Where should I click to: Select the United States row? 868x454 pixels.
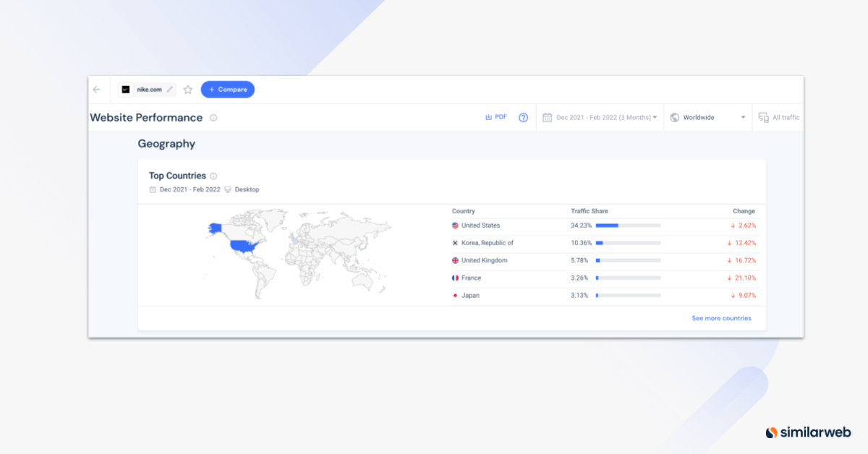click(x=480, y=226)
